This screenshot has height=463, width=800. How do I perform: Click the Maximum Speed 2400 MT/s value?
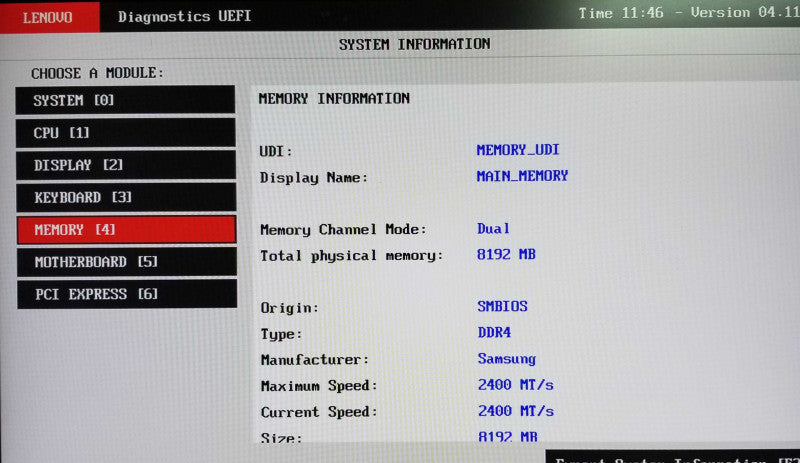point(516,385)
